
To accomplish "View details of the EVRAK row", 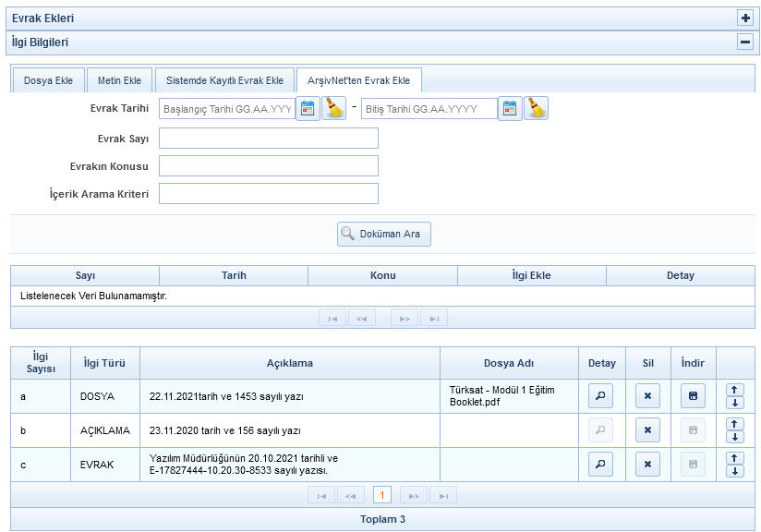I will [601, 465].
